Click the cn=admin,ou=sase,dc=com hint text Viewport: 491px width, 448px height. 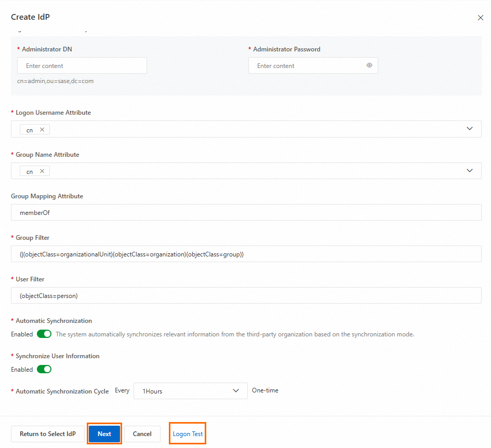(x=56, y=81)
